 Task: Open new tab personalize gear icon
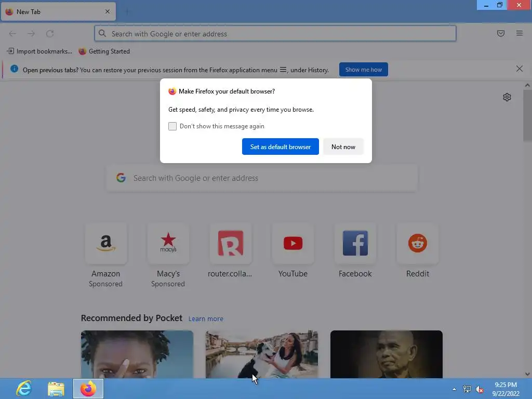coord(507,97)
